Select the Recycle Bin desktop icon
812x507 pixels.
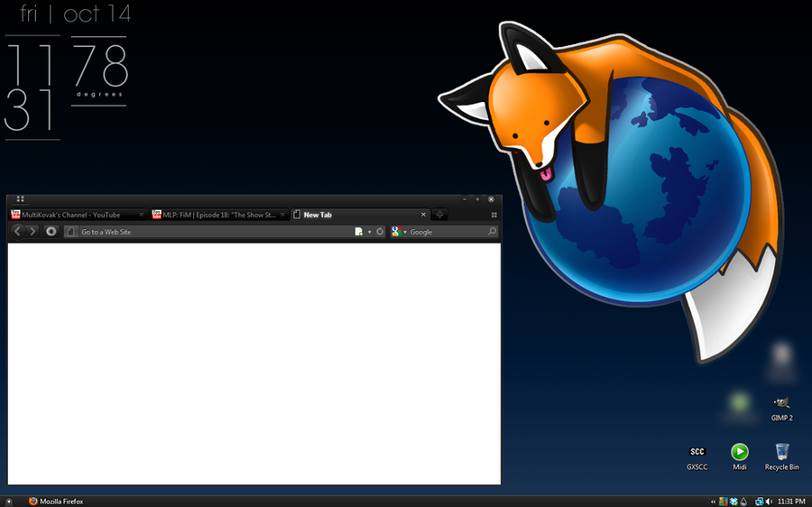(x=782, y=456)
